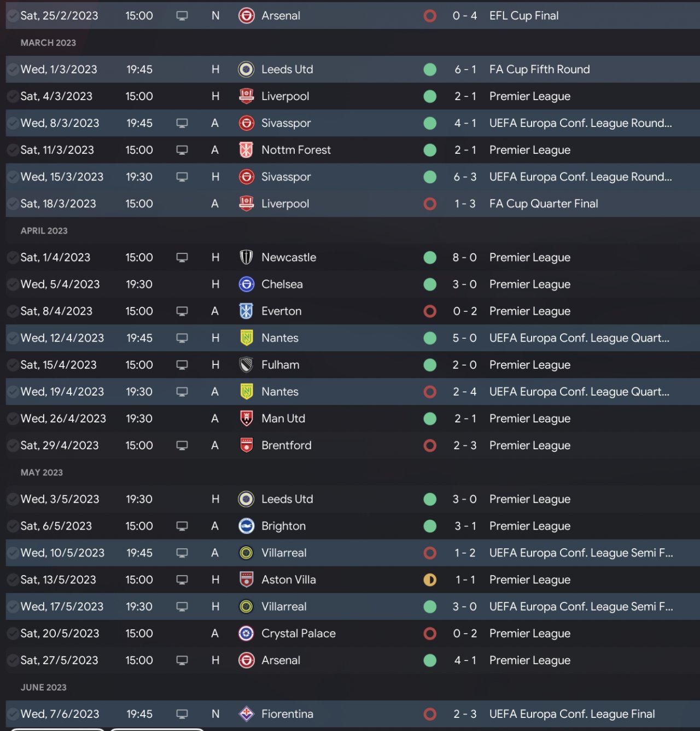Click the Man Utd club crest
This screenshot has height=731, width=700.
tap(247, 419)
